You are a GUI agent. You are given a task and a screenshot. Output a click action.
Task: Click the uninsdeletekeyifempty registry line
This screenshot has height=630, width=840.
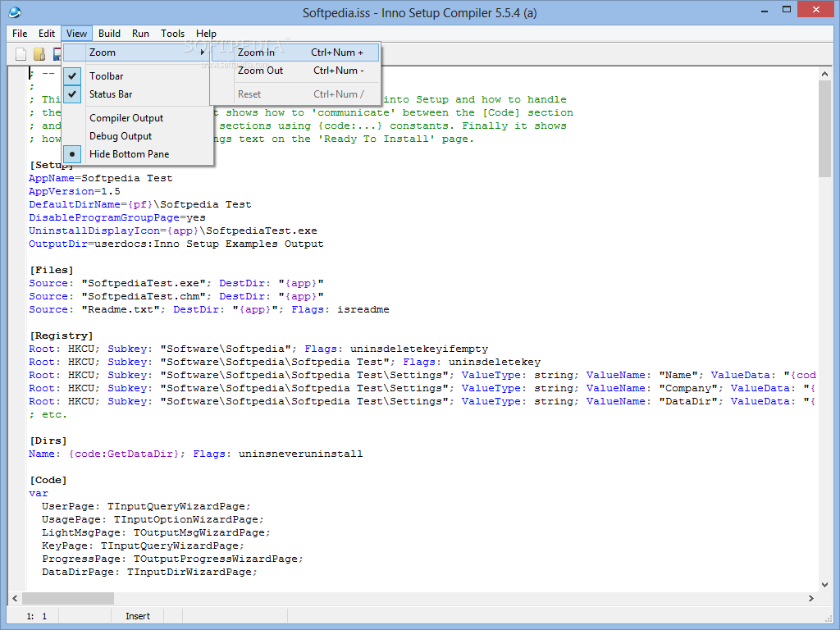click(x=258, y=349)
